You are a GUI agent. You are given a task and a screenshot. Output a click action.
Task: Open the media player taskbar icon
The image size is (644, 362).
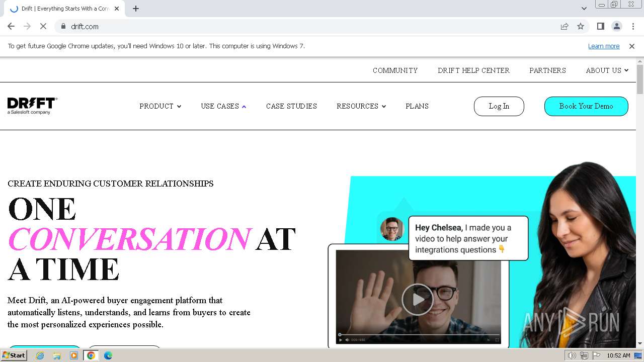[x=74, y=355]
